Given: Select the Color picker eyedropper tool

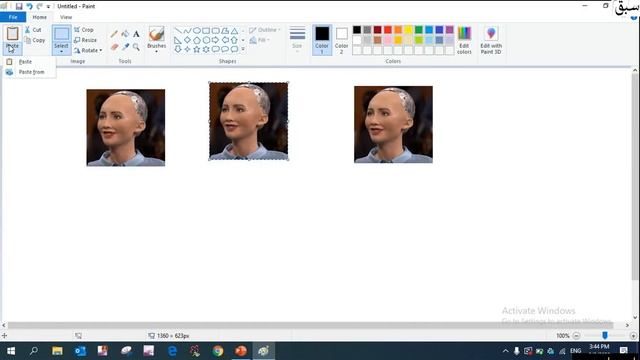Looking at the screenshot, I should coord(125,47).
